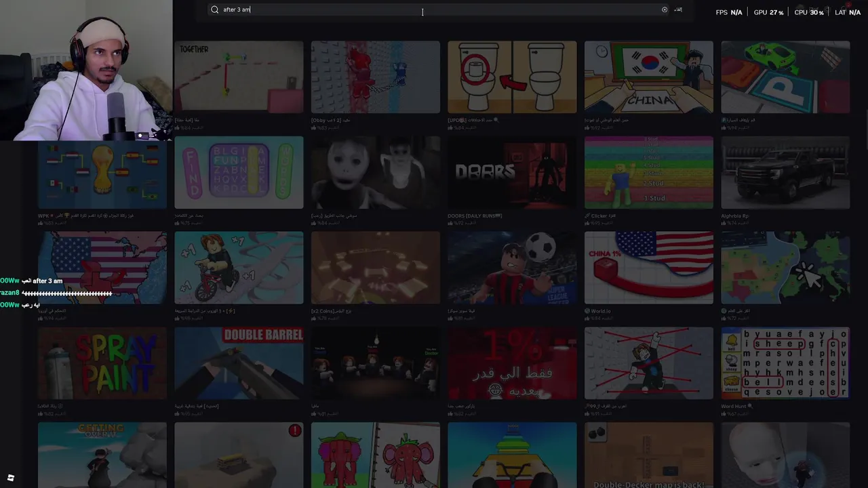Viewport: 868px width, 488px height.
Task: Click the CPU 30% readout
Action: [809, 12]
